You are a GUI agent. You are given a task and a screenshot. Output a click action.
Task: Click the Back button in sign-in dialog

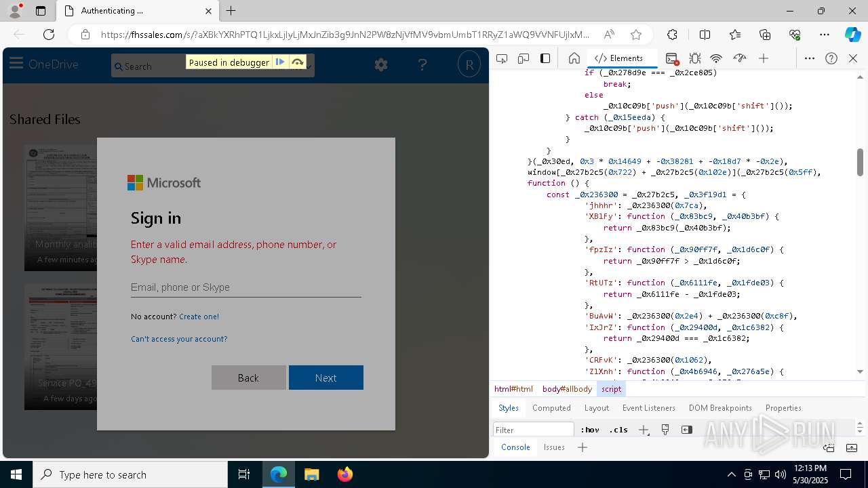pos(248,378)
